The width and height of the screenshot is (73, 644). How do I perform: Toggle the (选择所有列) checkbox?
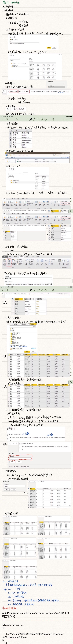pyautogui.click(x=11, y=333)
